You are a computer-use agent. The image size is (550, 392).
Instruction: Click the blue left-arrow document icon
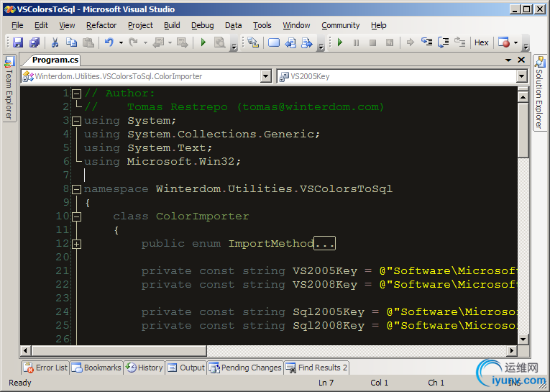(x=290, y=43)
